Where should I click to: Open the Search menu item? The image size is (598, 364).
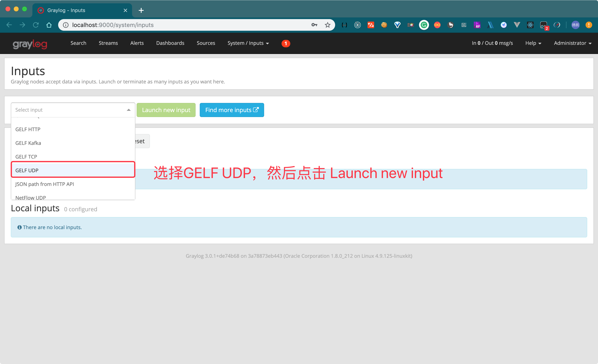(x=78, y=43)
